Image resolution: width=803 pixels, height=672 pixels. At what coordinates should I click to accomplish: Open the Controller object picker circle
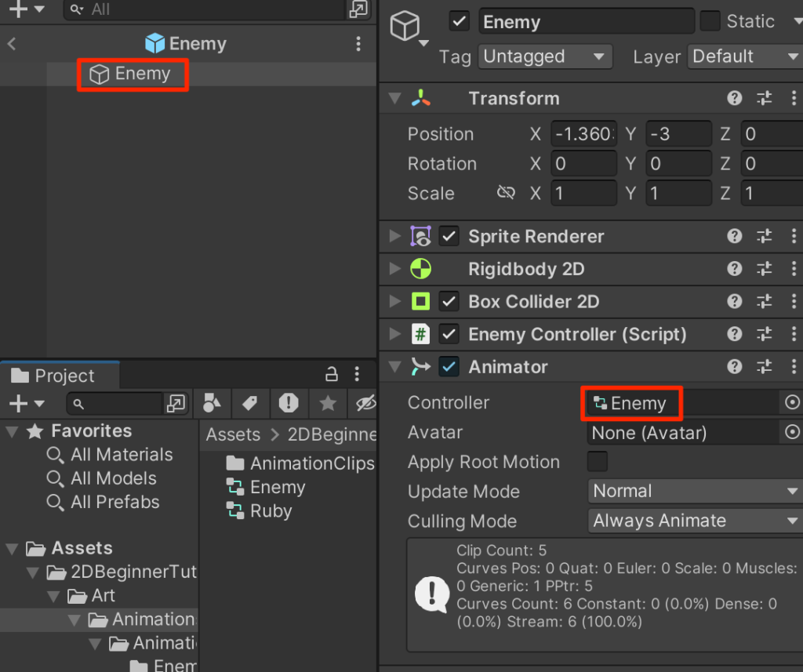pyautogui.click(x=792, y=402)
